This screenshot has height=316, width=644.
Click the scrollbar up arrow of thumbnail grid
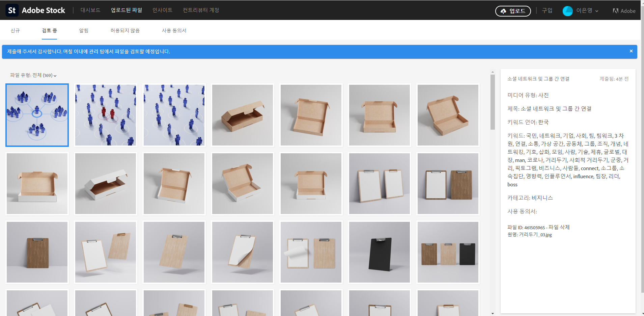[x=493, y=72]
